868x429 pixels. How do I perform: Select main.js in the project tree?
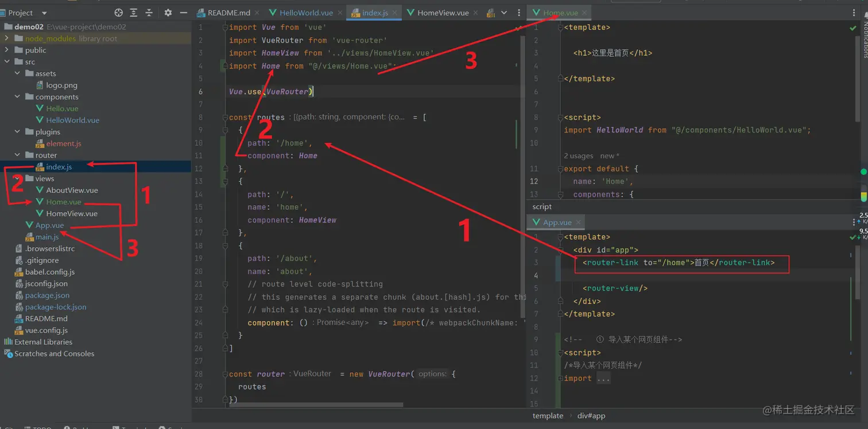47,237
